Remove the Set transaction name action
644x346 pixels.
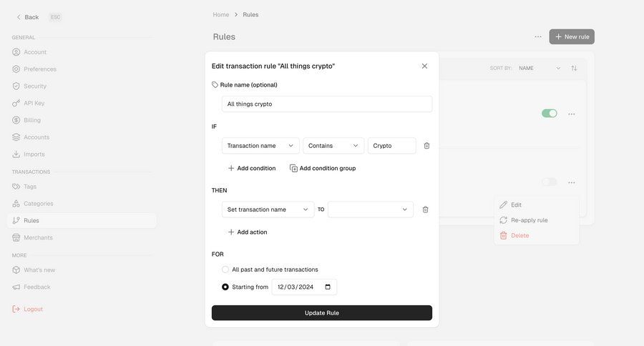click(x=426, y=209)
